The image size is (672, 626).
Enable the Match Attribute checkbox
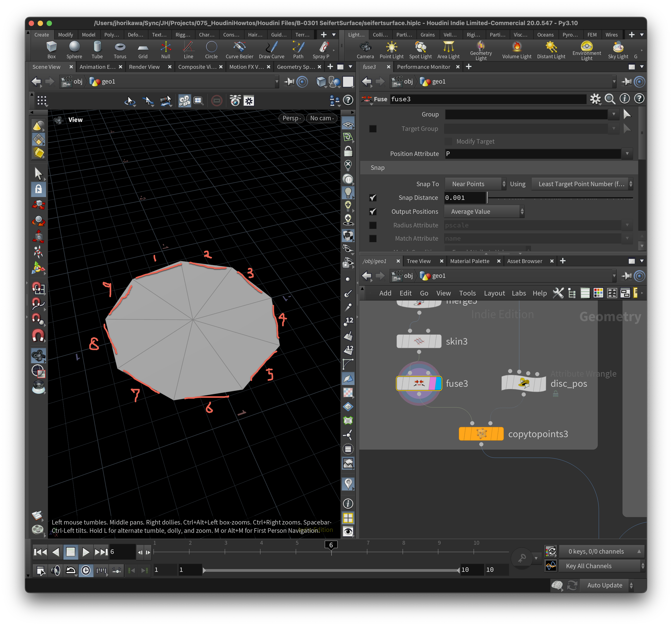point(373,239)
